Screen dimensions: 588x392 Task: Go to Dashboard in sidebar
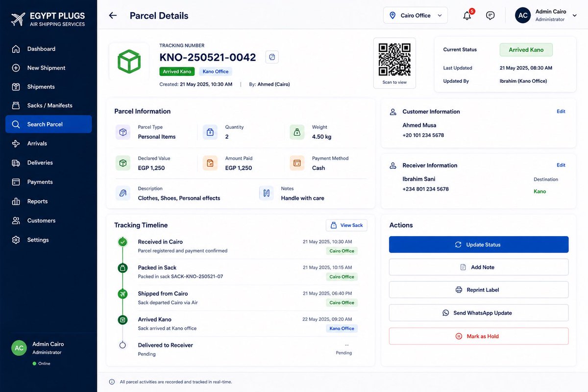tap(49, 49)
